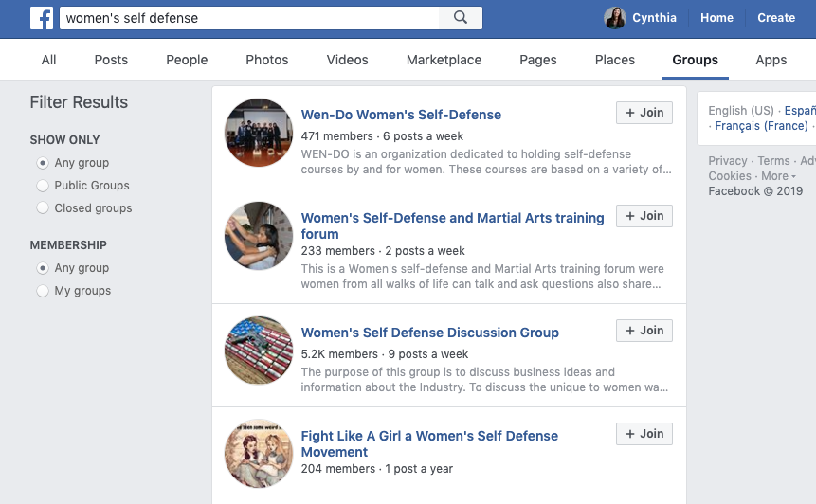Click the search field with women's self defense
This screenshot has width=816, height=504.
[249, 18]
